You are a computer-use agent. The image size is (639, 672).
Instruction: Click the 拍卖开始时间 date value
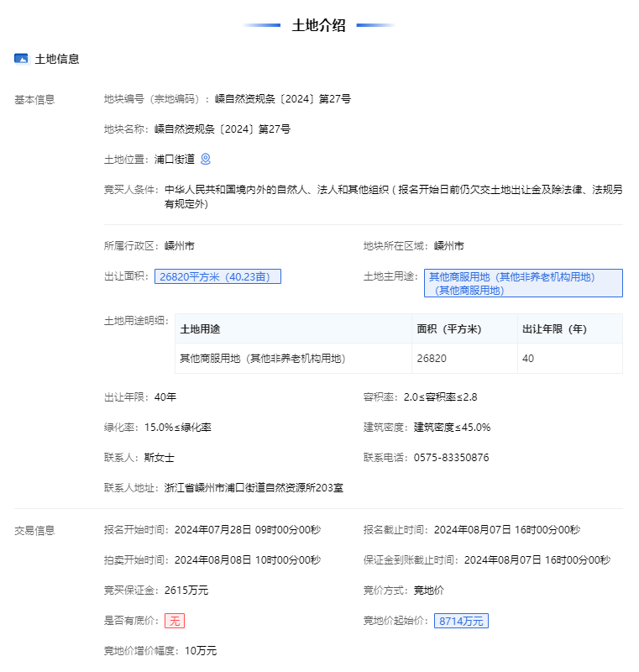pyautogui.click(x=248, y=560)
